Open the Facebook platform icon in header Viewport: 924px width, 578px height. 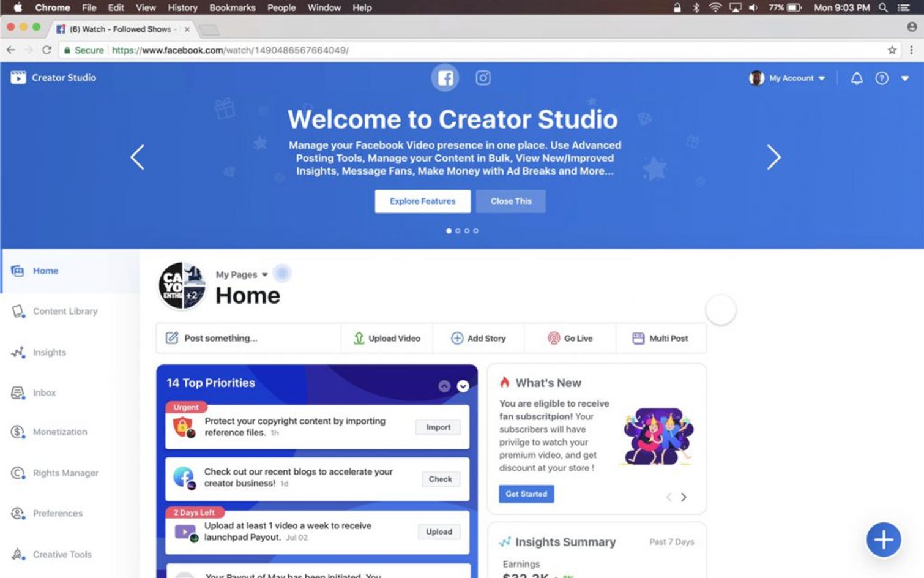point(445,78)
